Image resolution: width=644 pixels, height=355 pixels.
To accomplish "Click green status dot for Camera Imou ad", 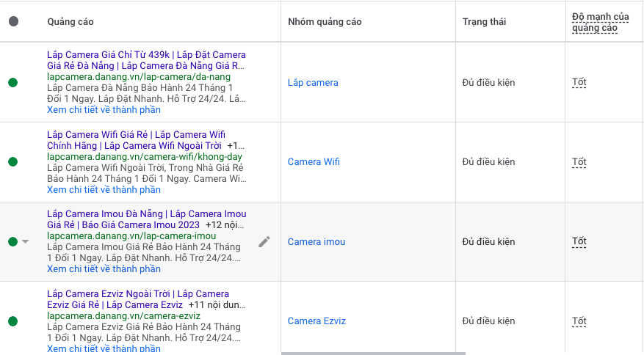I will click(13, 241).
